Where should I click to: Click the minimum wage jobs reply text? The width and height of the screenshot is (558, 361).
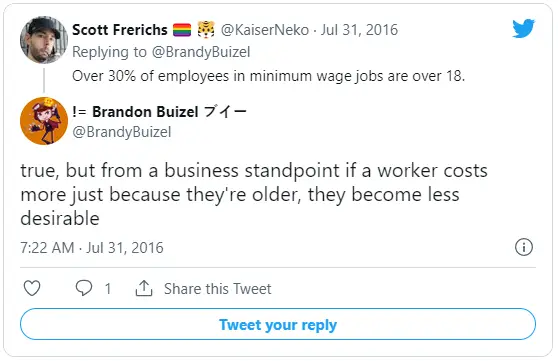tap(269, 76)
